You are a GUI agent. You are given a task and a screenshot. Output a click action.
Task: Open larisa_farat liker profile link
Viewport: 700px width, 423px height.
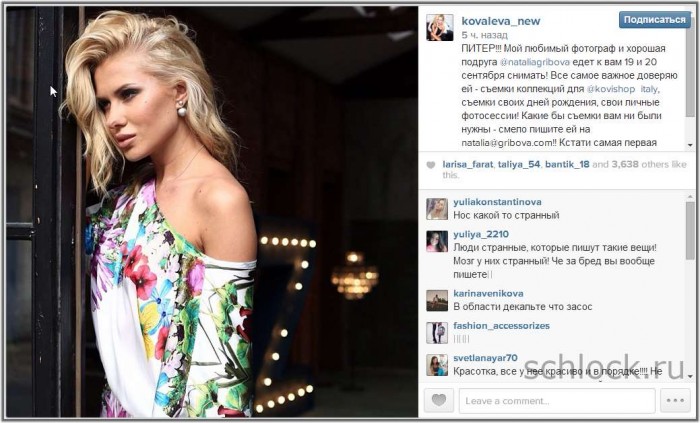[468, 164]
